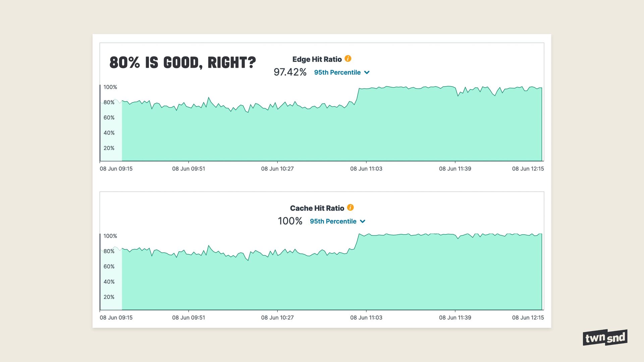This screenshot has width=644, height=362.
Task: Click 08 Jun 09:51 on Edge chart axis
Action: point(188,169)
